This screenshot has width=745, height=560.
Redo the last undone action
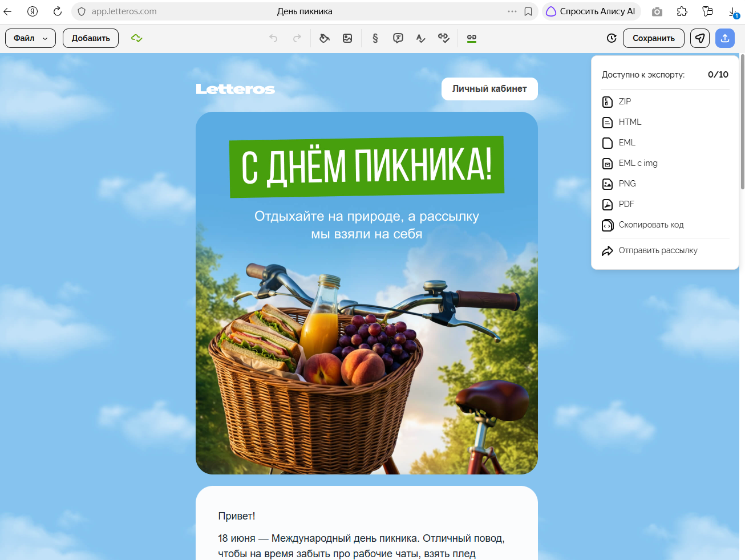coord(297,38)
